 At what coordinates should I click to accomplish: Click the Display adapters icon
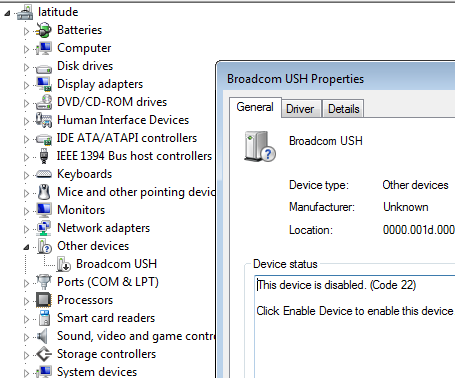pos(44,84)
